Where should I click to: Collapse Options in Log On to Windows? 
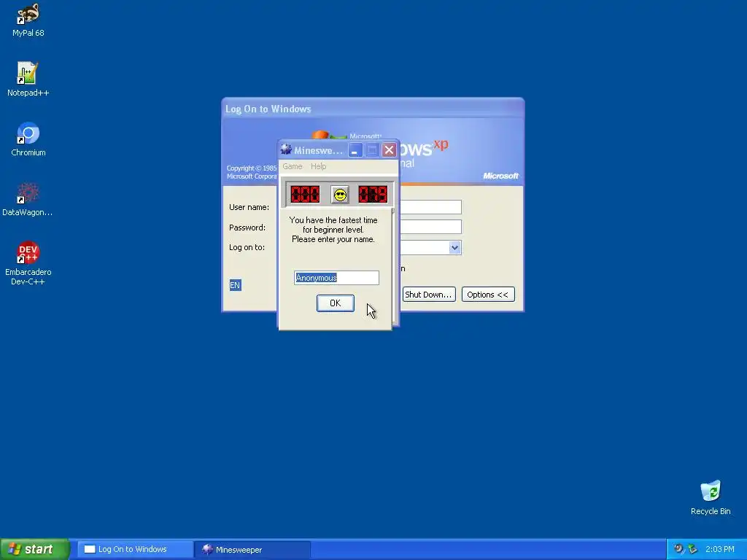coord(488,295)
